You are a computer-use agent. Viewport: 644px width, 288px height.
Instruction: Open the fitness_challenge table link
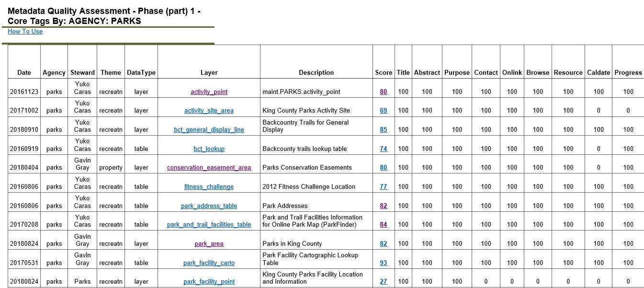[x=209, y=186]
